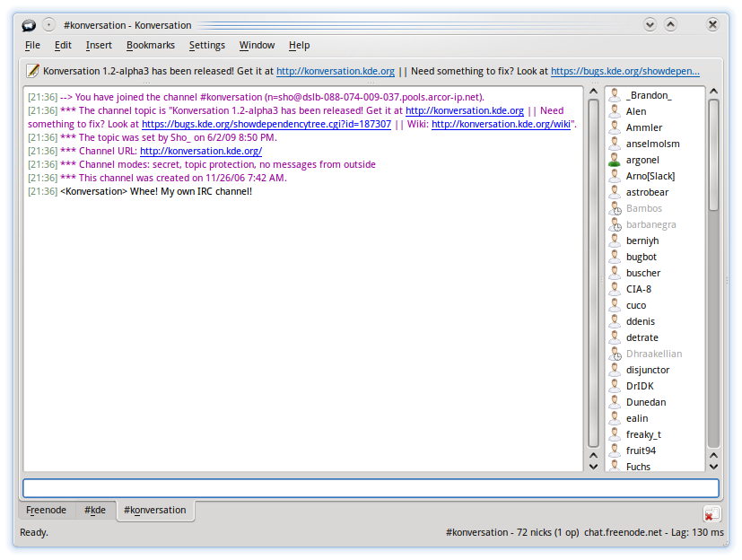Open konversation.kde.org link in topic bar
The width and height of the screenshot is (742, 560).
[x=336, y=71]
